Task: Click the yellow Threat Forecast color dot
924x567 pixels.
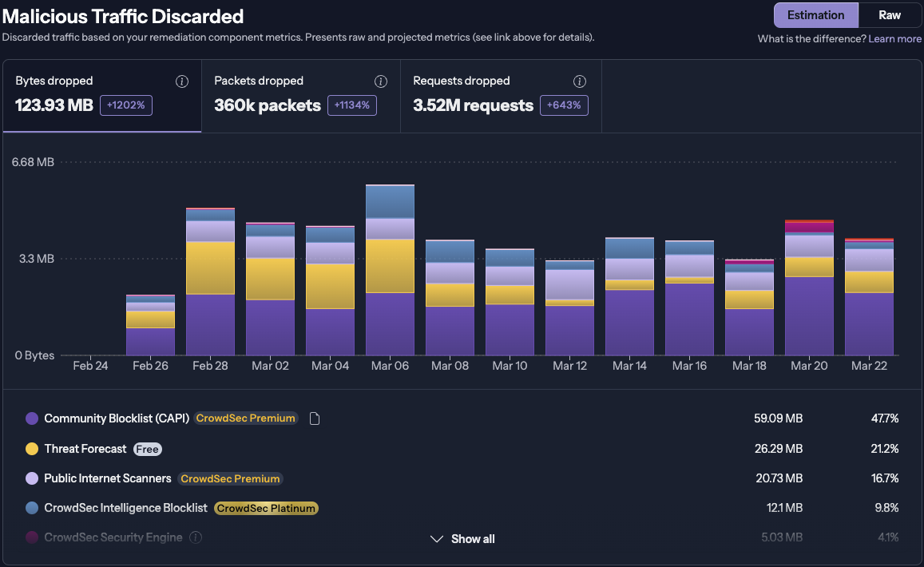Action: [x=32, y=449]
